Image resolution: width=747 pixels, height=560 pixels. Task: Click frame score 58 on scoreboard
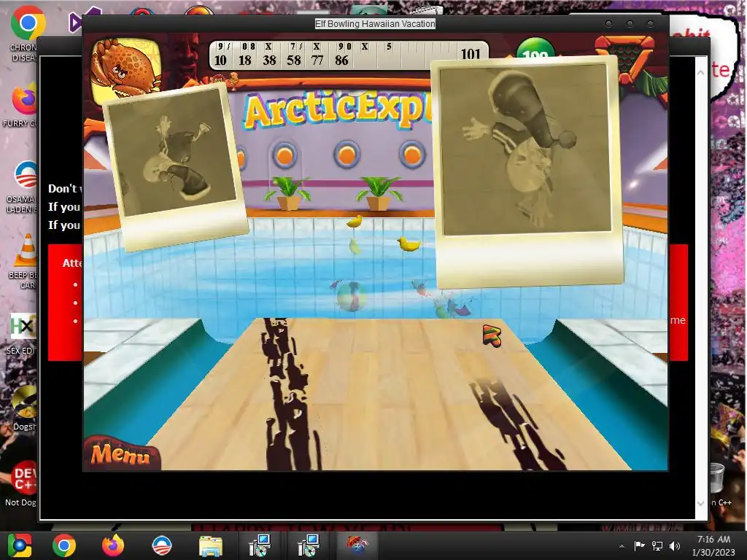[x=293, y=61]
